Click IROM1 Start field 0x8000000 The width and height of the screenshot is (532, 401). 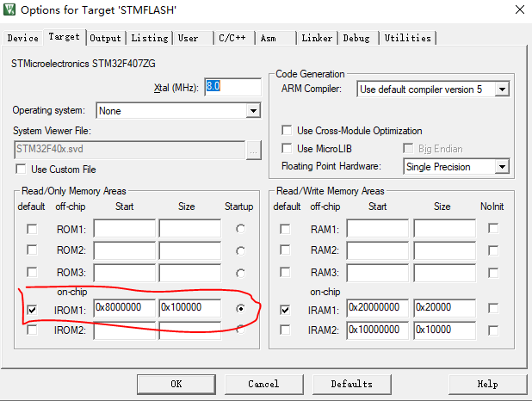click(x=125, y=308)
